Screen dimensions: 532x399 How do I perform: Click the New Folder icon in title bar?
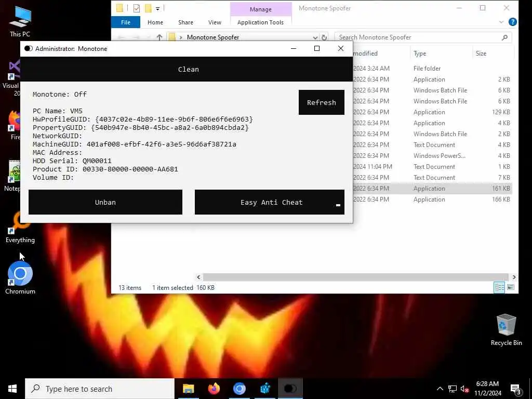click(148, 8)
